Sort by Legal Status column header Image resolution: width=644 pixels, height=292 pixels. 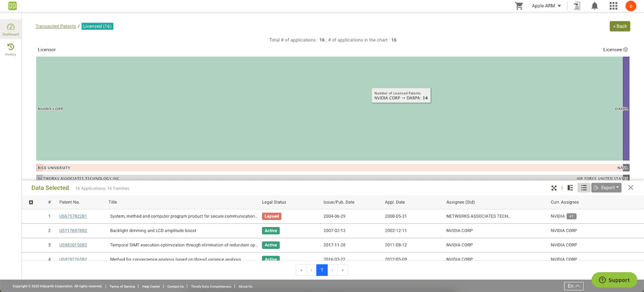click(274, 202)
